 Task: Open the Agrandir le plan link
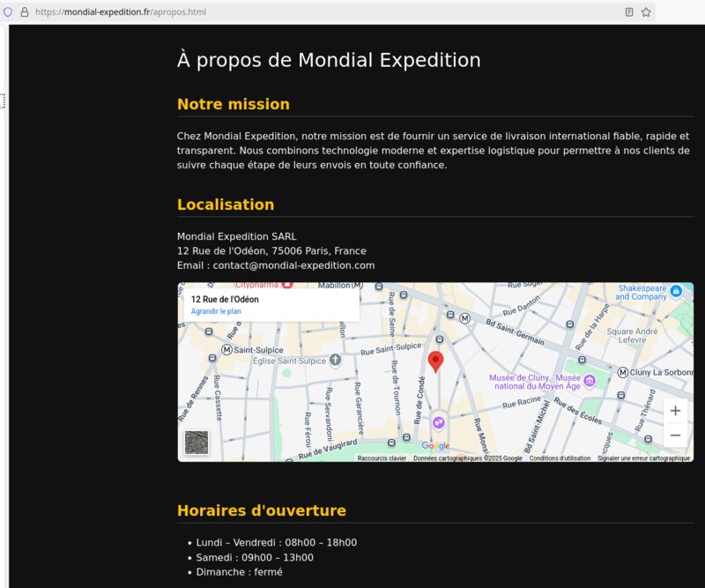point(216,311)
